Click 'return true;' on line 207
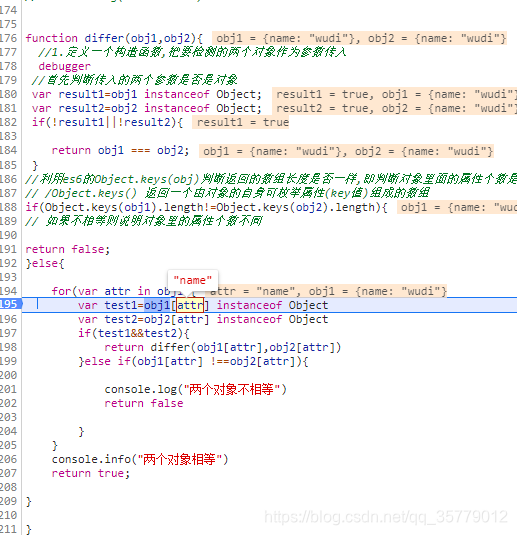 (x=91, y=473)
